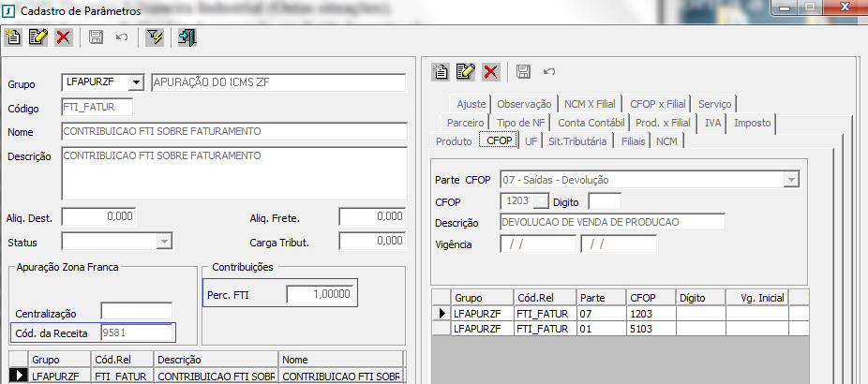The width and height of the screenshot is (868, 384).
Task: Click the Nome input field
Action: point(234,132)
